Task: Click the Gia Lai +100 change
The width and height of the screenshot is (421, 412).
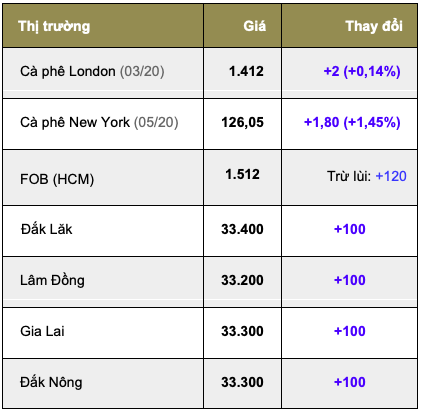Action: [350, 331]
